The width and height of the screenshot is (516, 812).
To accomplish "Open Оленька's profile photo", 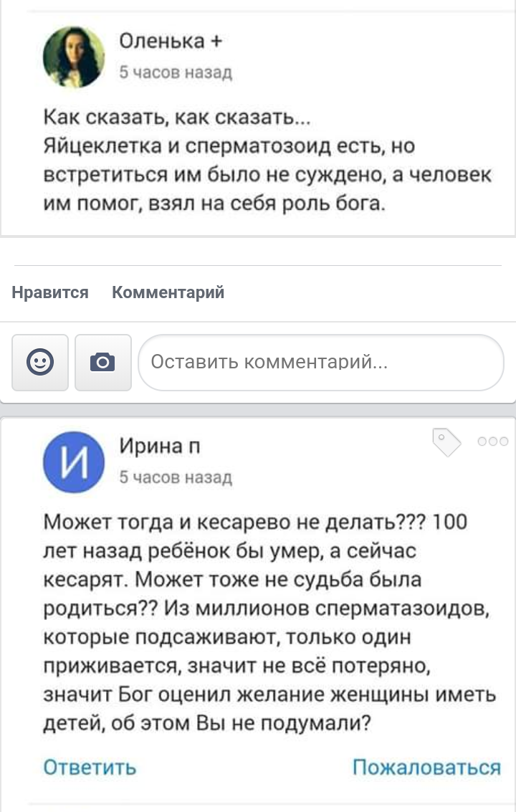I will [74, 57].
